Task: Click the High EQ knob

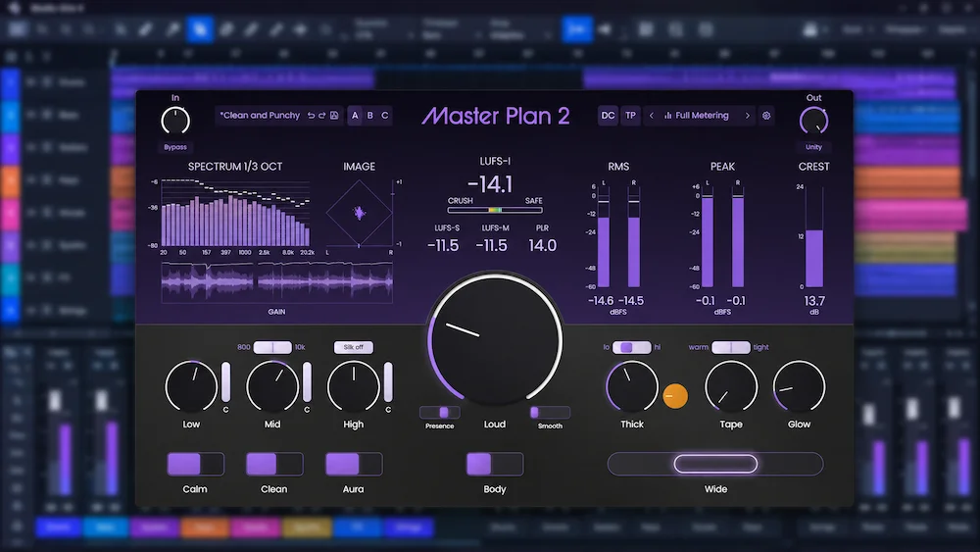Action: 354,386
